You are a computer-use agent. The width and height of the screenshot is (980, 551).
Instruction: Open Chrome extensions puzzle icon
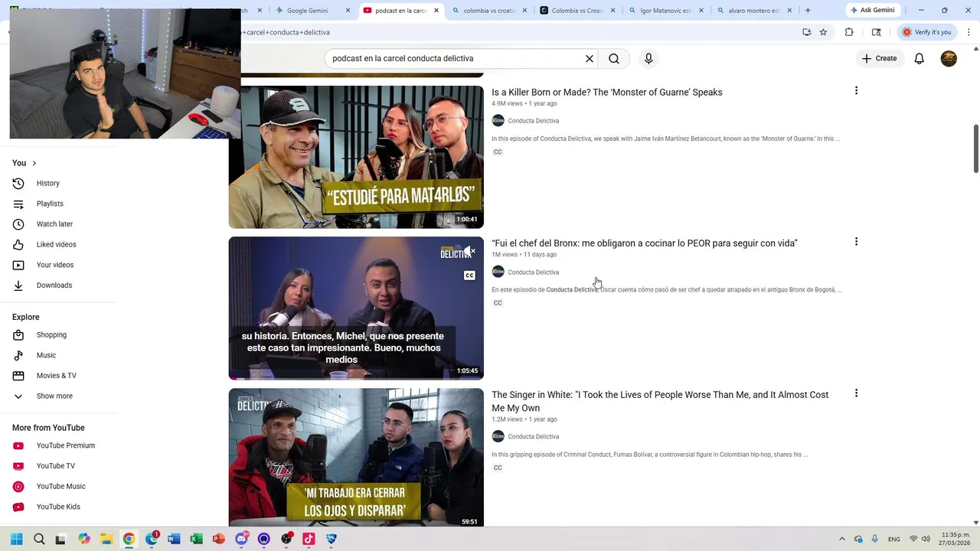tap(849, 32)
